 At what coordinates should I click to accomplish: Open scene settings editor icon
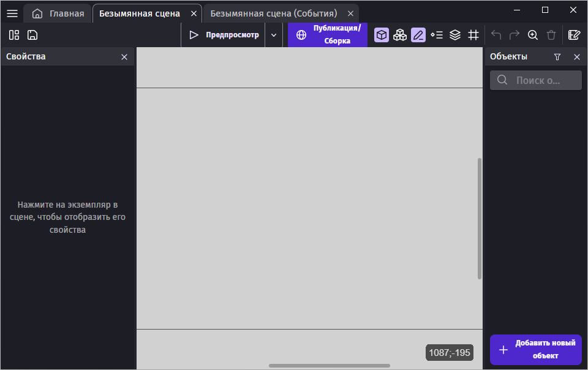click(x=574, y=35)
